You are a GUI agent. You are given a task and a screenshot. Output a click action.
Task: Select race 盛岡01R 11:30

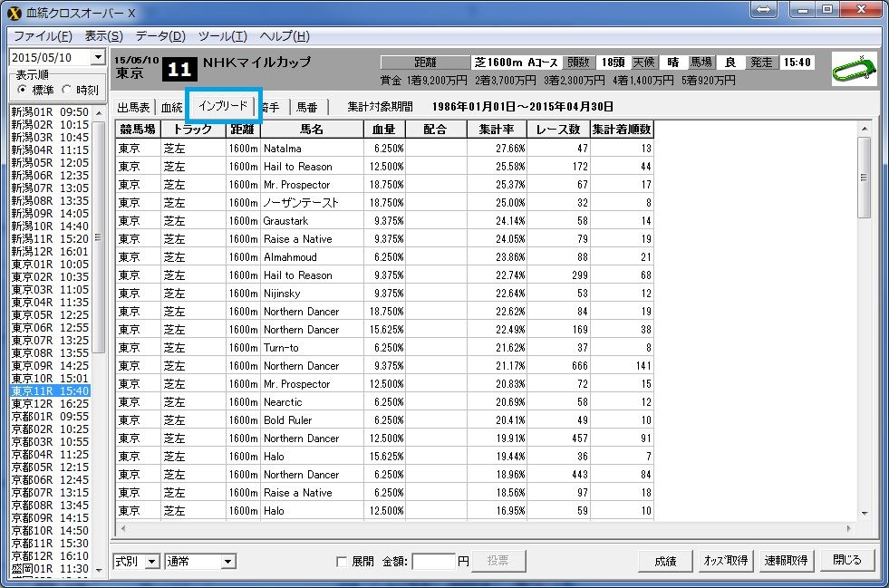[x=51, y=569]
